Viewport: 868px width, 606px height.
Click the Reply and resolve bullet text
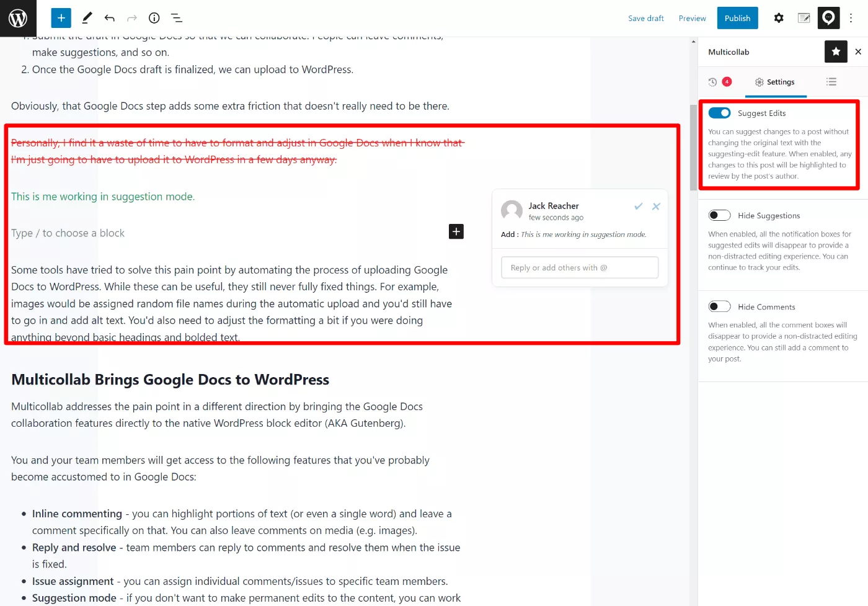point(246,556)
